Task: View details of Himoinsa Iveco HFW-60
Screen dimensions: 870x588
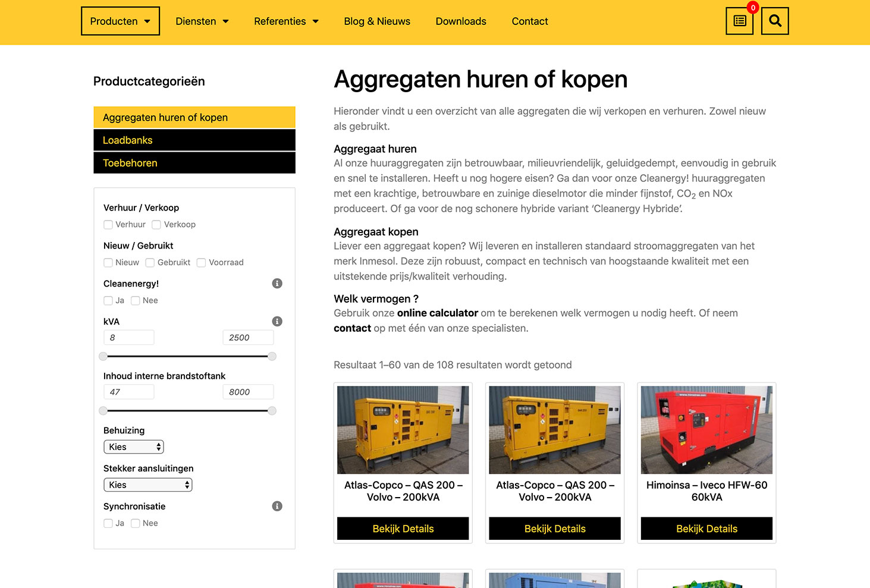Action: pos(706,529)
